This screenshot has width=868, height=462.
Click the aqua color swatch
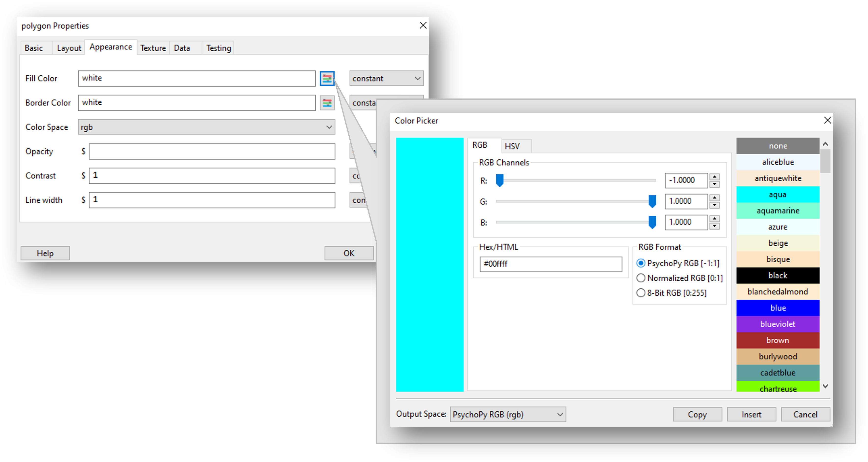click(x=778, y=195)
